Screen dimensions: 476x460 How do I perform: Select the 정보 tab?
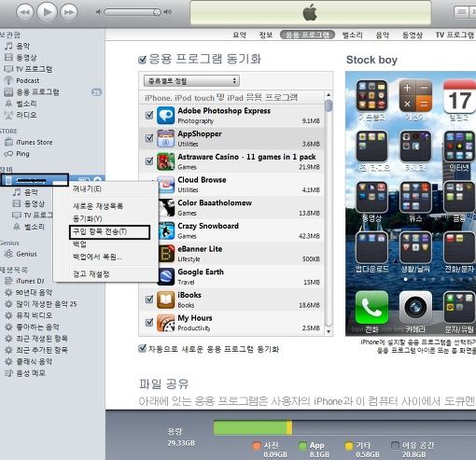[266, 35]
